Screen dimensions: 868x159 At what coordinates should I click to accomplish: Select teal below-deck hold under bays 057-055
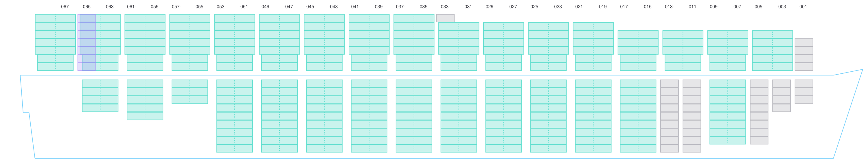[x=190, y=91]
